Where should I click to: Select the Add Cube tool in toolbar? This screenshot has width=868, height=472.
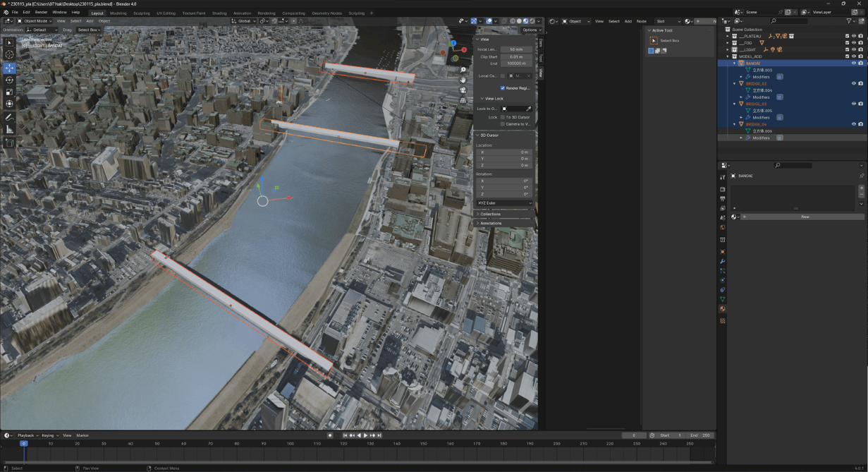pyautogui.click(x=9, y=143)
